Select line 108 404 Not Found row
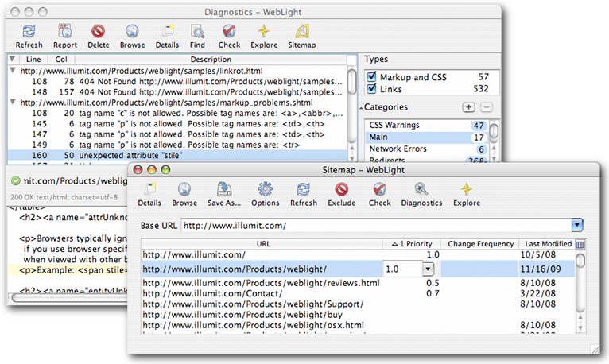609x364 pixels. (177, 82)
